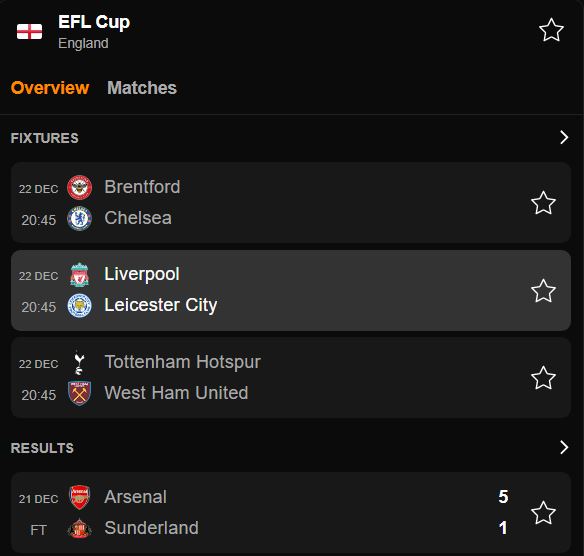This screenshot has height=556, width=584.
Task: Click the Leicester City club crest
Action: [x=79, y=305]
